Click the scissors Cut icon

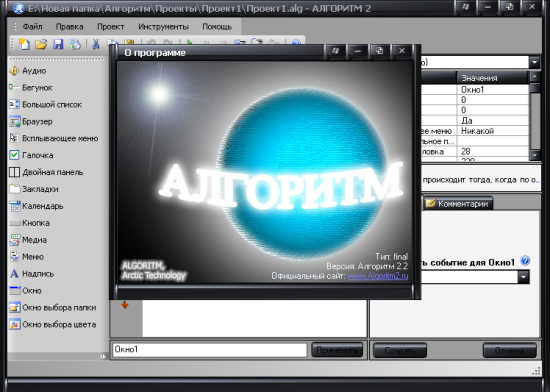(95, 44)
